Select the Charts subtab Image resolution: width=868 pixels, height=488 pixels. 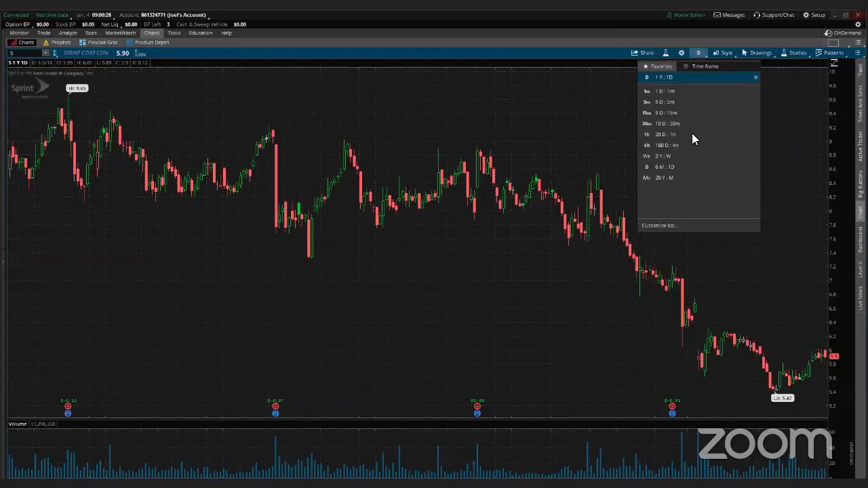click(x=22, y=43)
